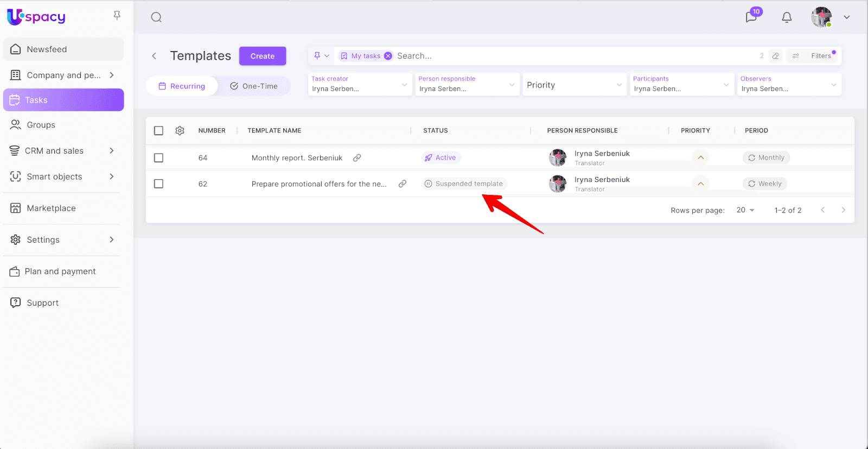Remove the My tasks filter chip
Image resolution: width=868 pixels, height=449 pixels.
pos(388,56)
